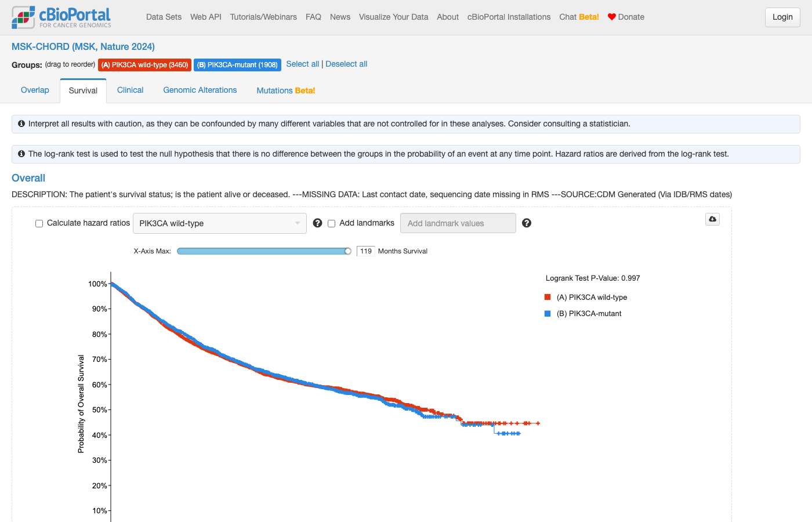Toggle group (B) PIK3CA-mutant (1908)
Image resolution: width=812 pixels, height=522 pixels.
[238, 65]
